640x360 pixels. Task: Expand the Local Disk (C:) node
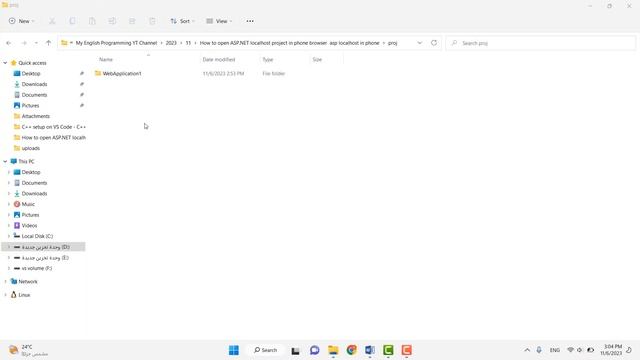point(9,236)
